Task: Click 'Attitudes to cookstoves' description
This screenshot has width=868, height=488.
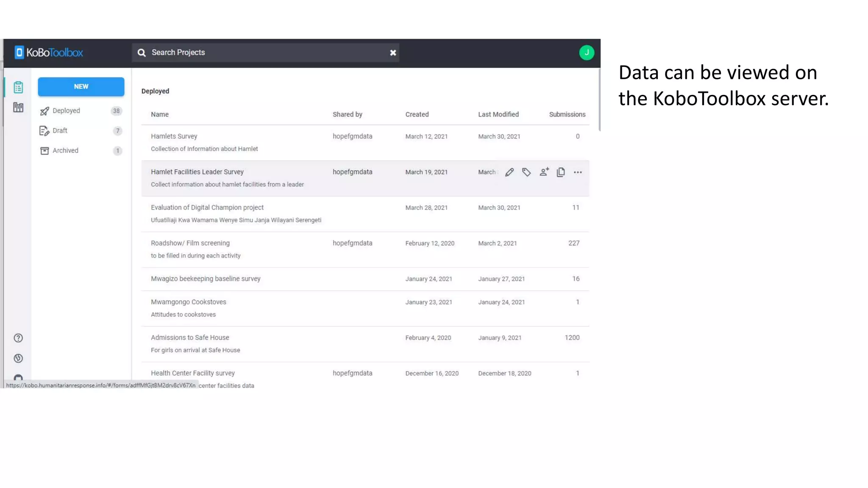Action: [183, 315]
